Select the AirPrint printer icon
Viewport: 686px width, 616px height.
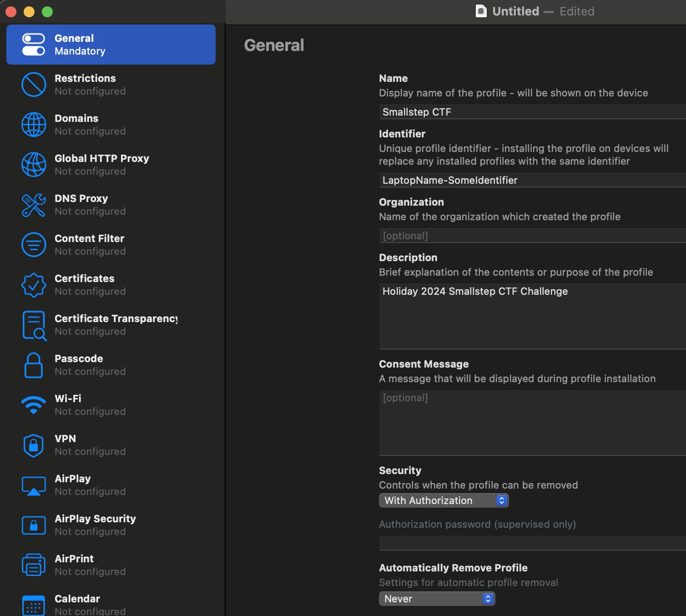click(x=34, y=565)
